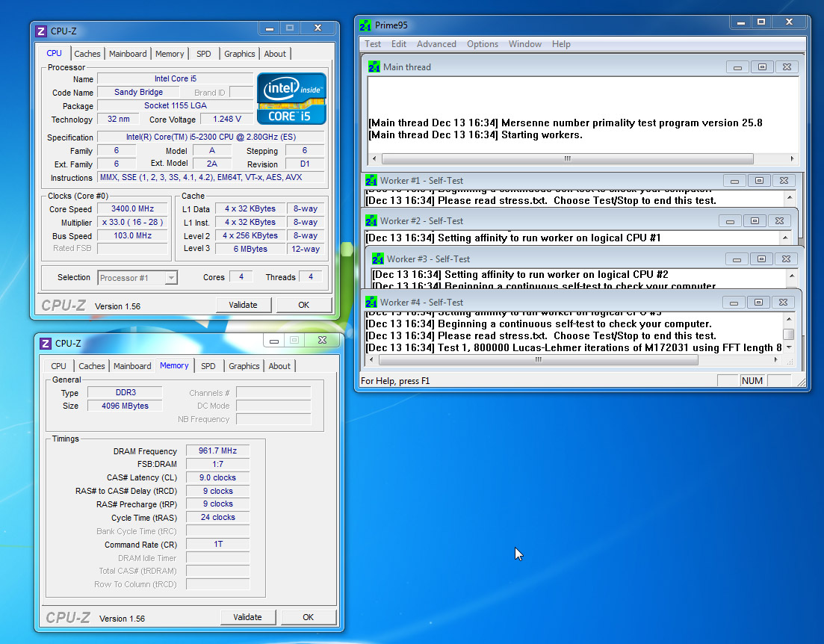Image resolution: width=824 pixels, height=644 pixels.
Task: Click Validate in the top CPU-Z window
Action: coord(244,305)
